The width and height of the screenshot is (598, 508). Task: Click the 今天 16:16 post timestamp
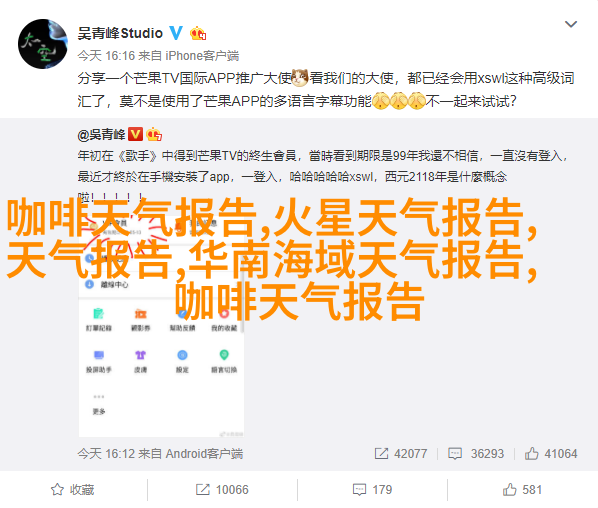coord(106,56)
